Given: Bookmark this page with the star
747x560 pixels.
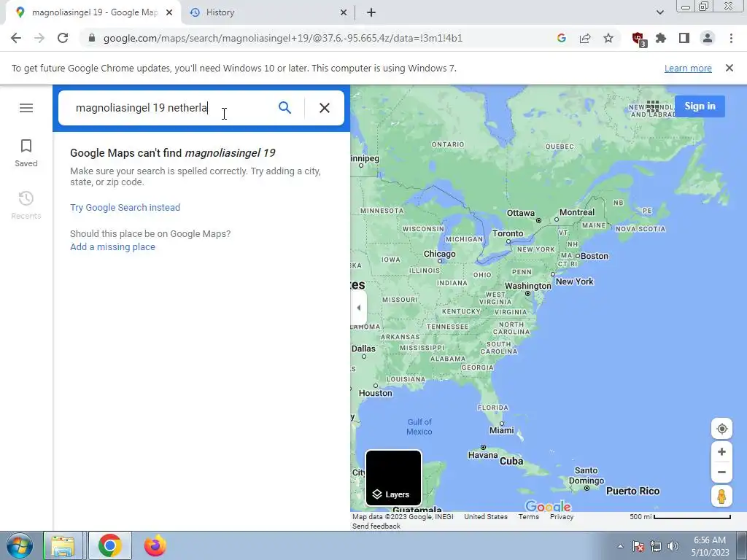Looking at the screenshot, I should [x=608, y=38].
